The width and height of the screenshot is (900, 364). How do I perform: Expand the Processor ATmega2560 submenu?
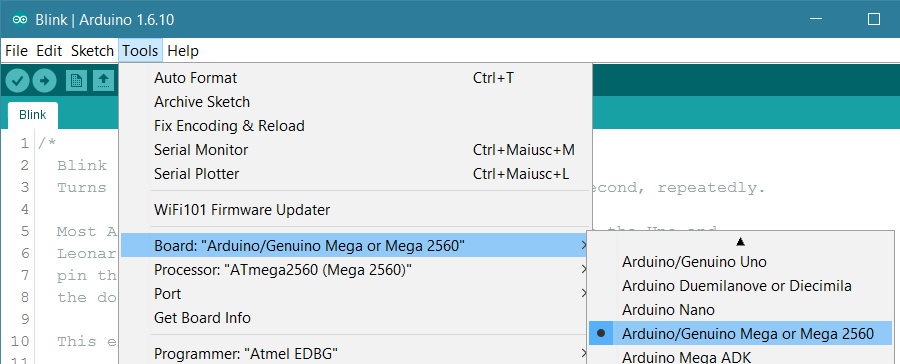click(355, 269)
